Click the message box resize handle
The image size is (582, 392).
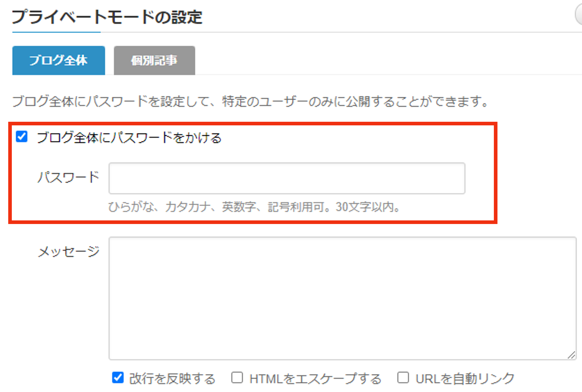click(x=571, y=355)
